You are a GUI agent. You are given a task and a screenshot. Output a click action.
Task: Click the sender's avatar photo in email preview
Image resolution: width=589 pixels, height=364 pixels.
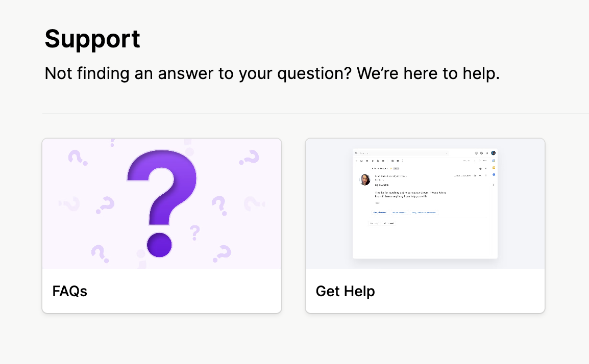pyautogui.click(x=365, y=179)
